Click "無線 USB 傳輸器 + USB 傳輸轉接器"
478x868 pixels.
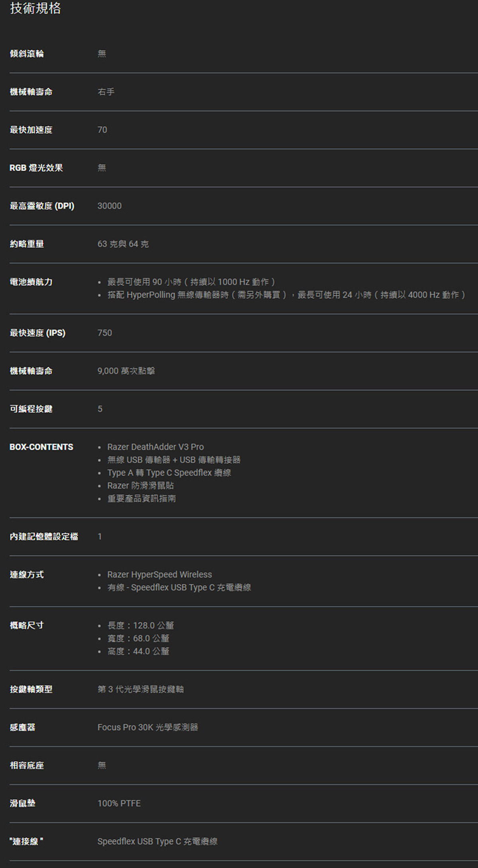click(174, 460)
